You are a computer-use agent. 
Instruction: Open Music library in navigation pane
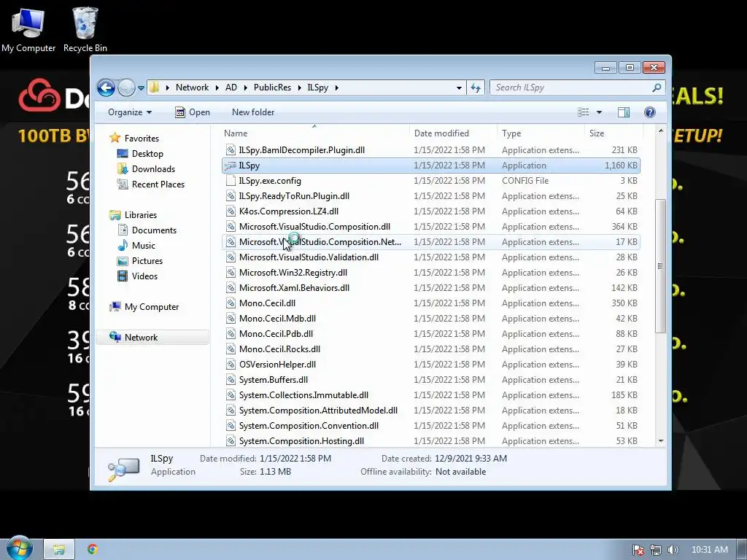pos(144,246)
